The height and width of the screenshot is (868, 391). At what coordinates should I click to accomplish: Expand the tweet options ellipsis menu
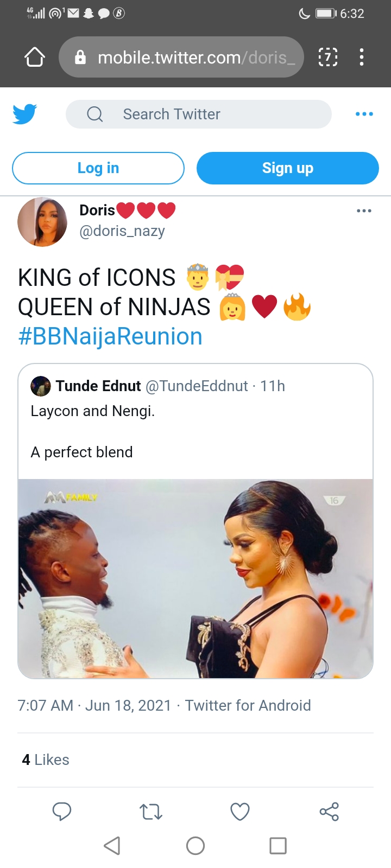click(364, 210)
